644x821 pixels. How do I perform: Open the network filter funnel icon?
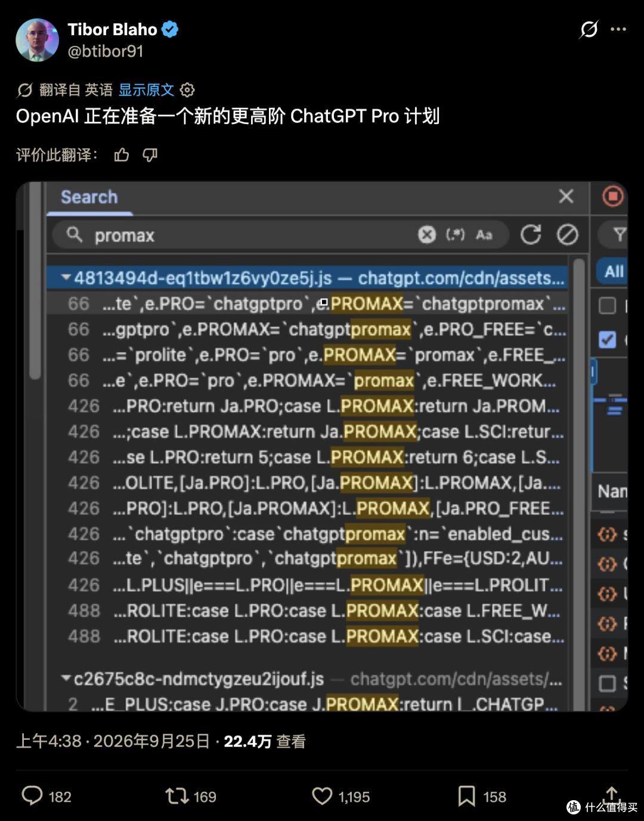(620, 234)
